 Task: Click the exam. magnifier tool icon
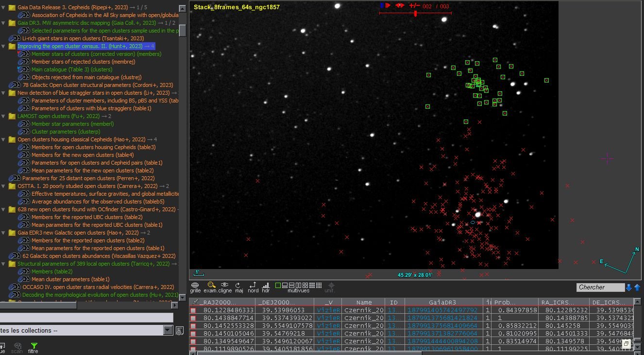[211, 286]
